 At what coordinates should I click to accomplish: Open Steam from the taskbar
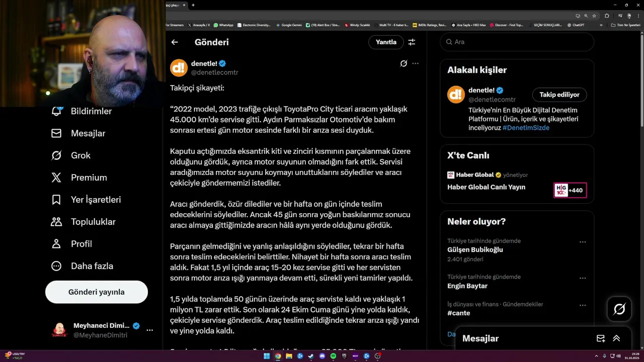click(311, 356)
